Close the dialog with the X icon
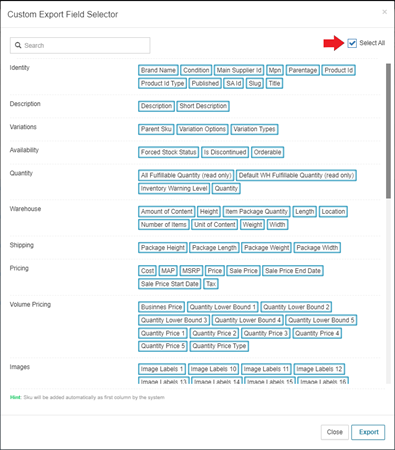395x450 pixels. pyautogui.click(x=384, y=12)
